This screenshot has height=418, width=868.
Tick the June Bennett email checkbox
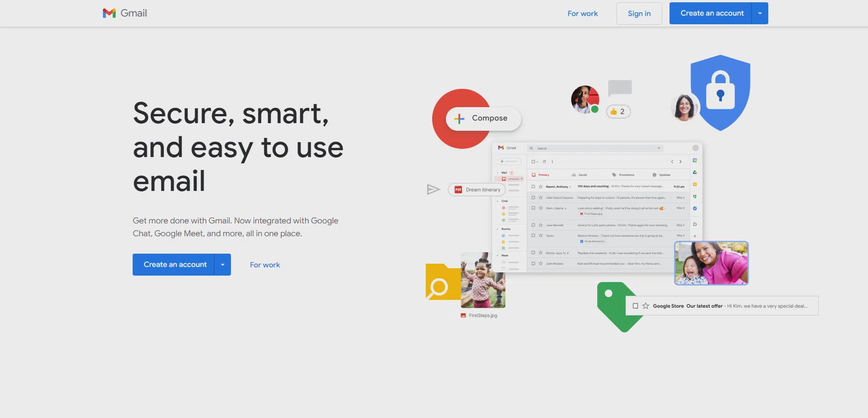pyautogui.click(x=533, y=225)
